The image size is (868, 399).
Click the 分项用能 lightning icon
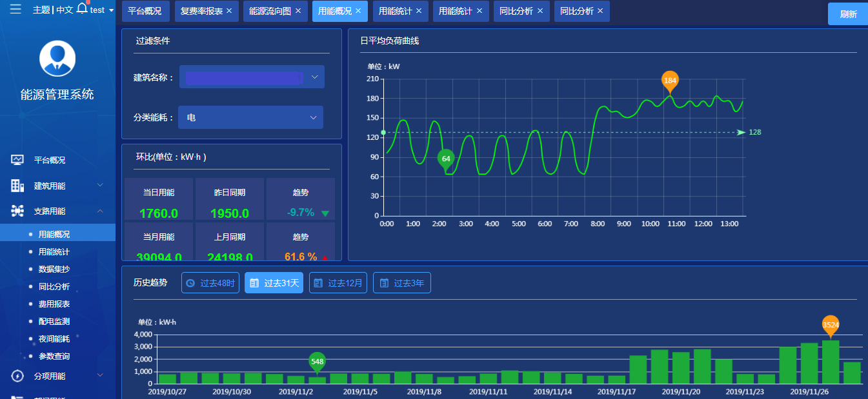(17, 376)
